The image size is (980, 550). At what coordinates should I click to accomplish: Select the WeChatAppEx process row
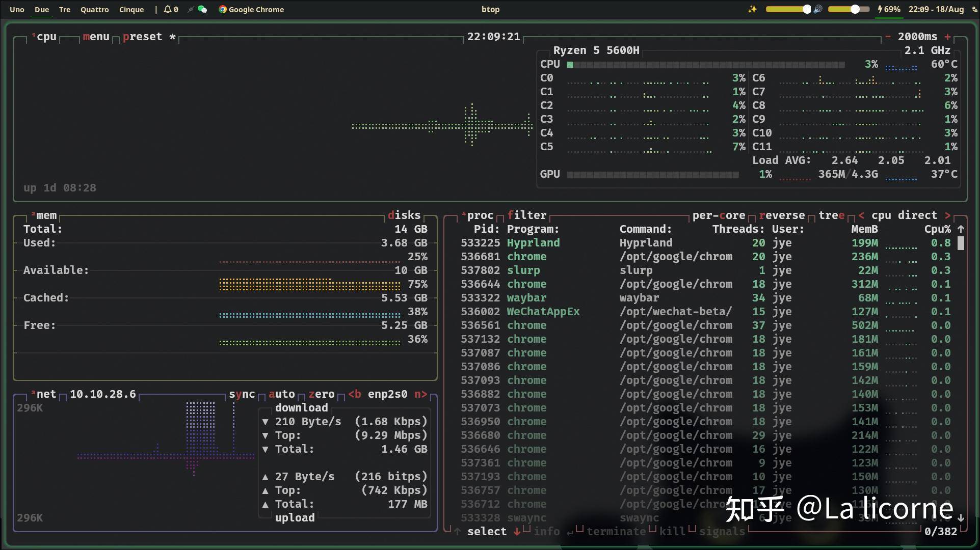[x=706, y=312]
